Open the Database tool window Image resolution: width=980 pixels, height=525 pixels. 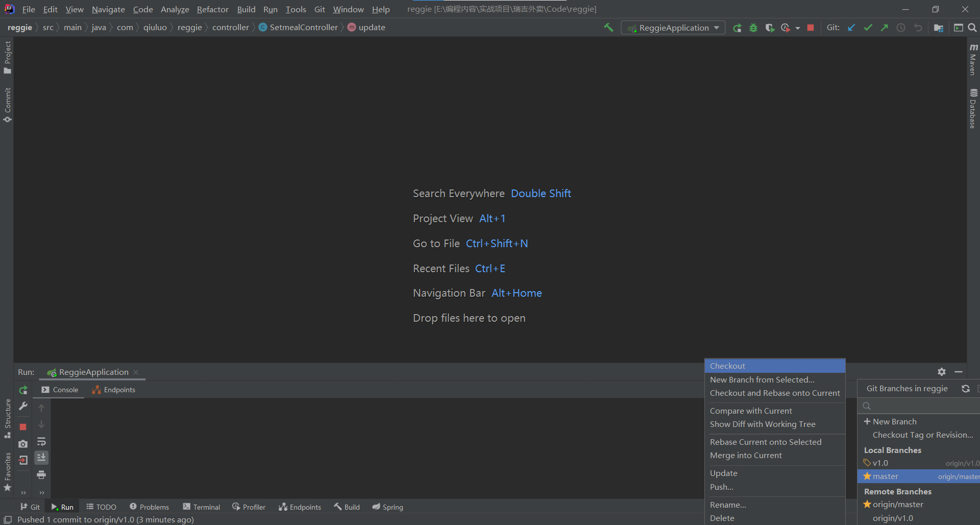[x=973, y=108]
